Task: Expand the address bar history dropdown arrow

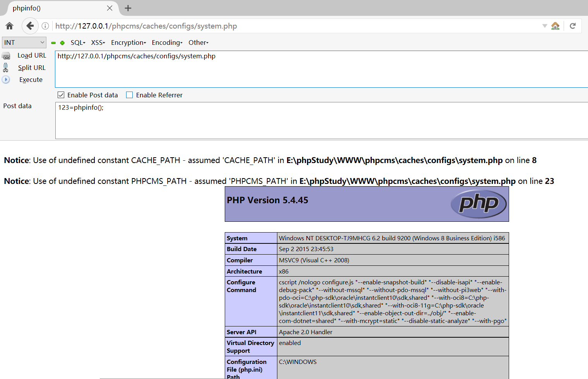Action: (x=545, y=26)
